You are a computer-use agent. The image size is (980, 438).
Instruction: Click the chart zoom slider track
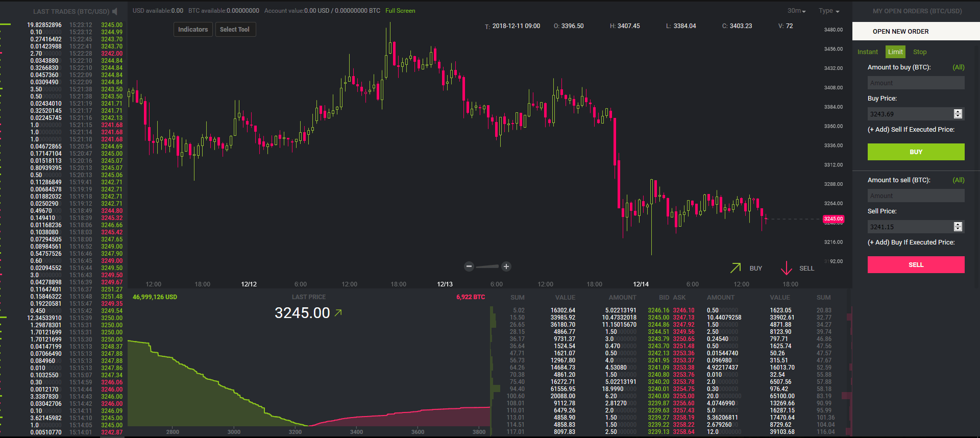(487, 266)
